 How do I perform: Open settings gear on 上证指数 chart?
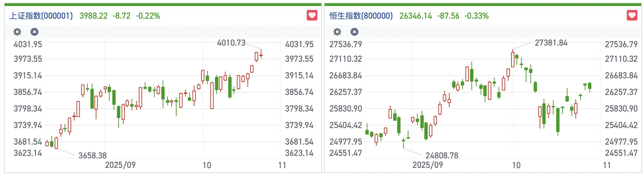point(17,32)
